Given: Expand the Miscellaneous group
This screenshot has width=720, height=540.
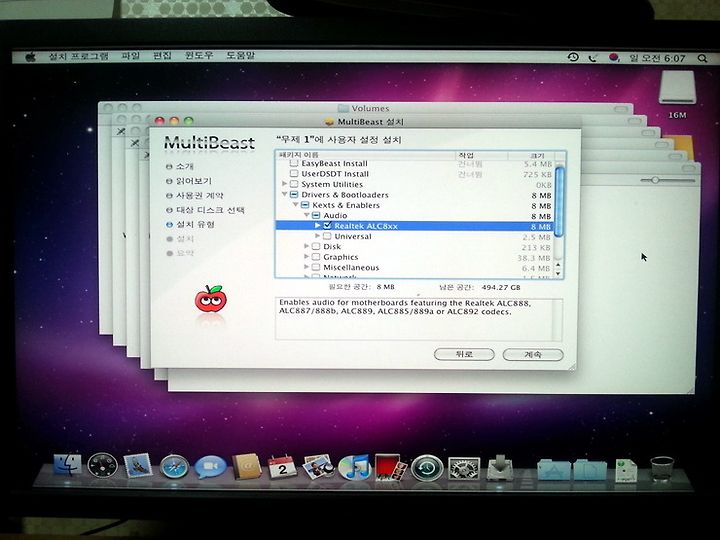Looking at the screenshot, I should coord(306,267).
